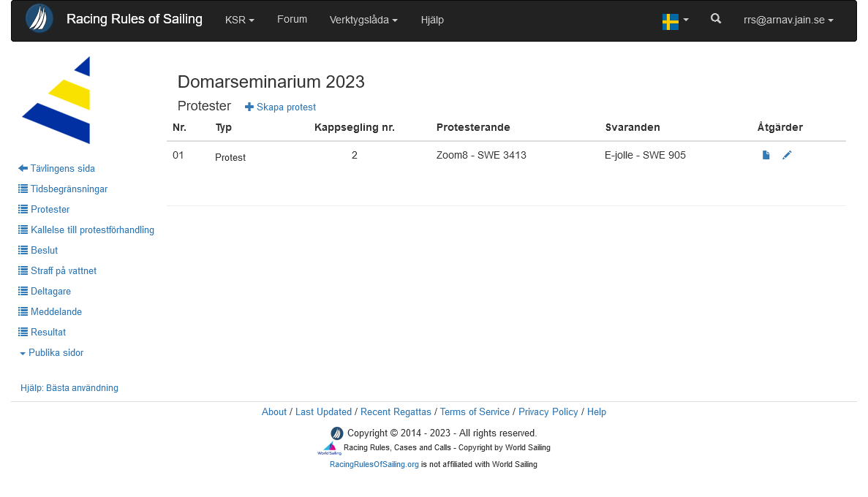Click the Hjälp: Bästa användning link

pyautogui.click(x=69, y=387)
